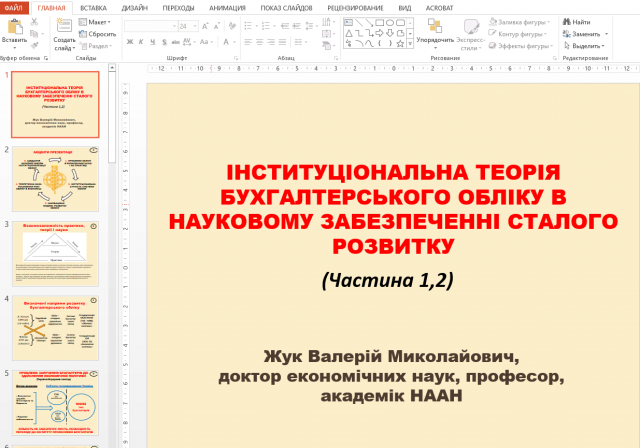Click the font color A button

226,42
